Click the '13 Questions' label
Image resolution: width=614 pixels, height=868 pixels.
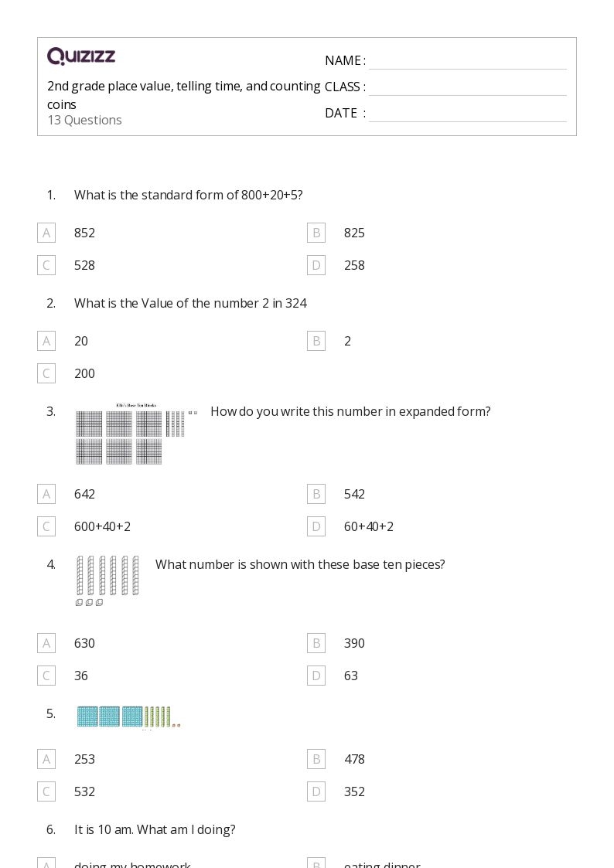point(84,120)
